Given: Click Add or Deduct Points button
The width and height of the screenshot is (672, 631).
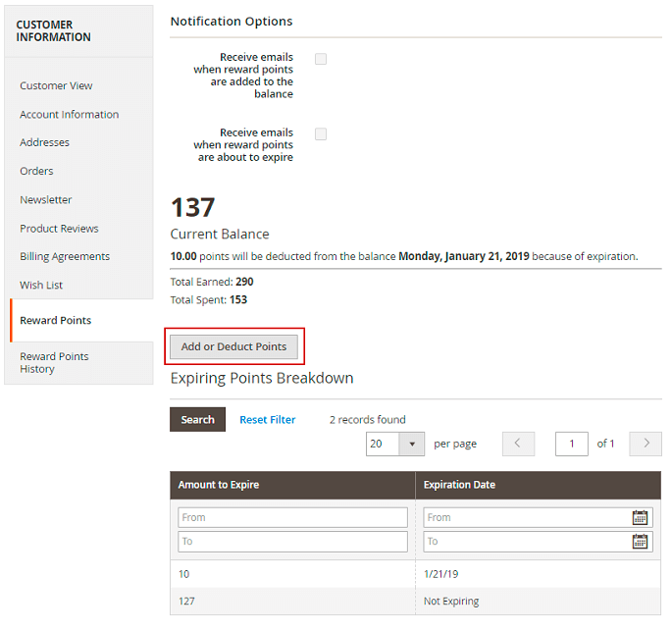Looking at the screenshot, I should point(233,346).
